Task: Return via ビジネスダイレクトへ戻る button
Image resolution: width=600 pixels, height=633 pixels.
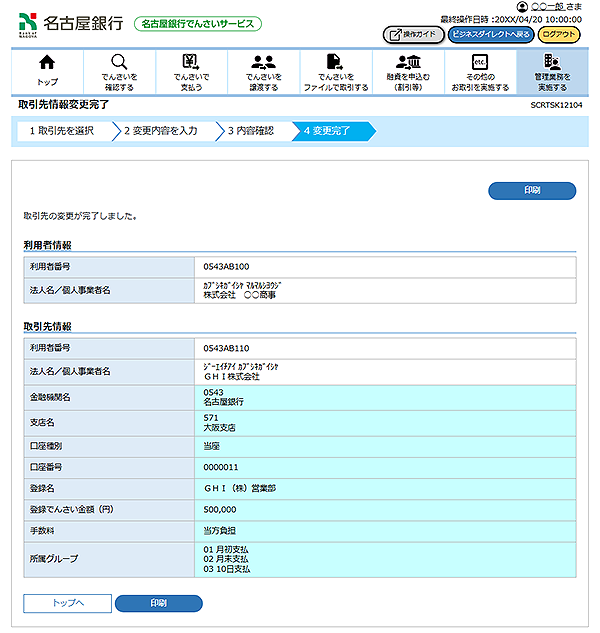Action: (491, 34)
